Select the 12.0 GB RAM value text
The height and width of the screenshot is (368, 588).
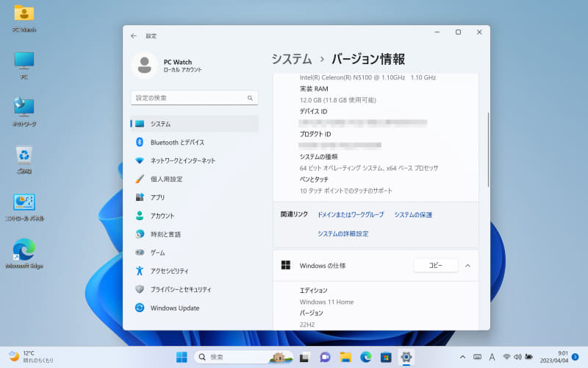(x=338, y=100)
